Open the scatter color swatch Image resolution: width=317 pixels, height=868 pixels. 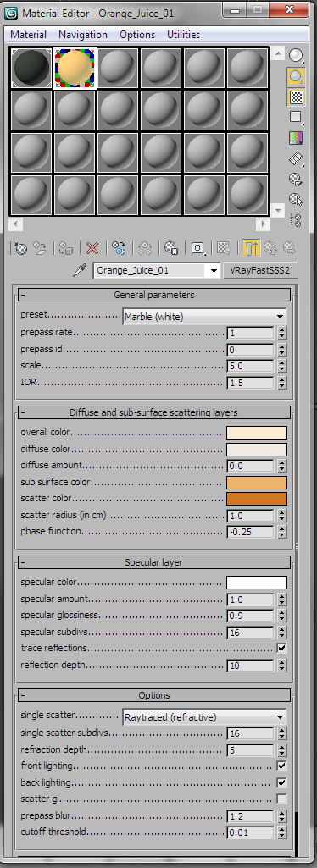coord(257,499)
